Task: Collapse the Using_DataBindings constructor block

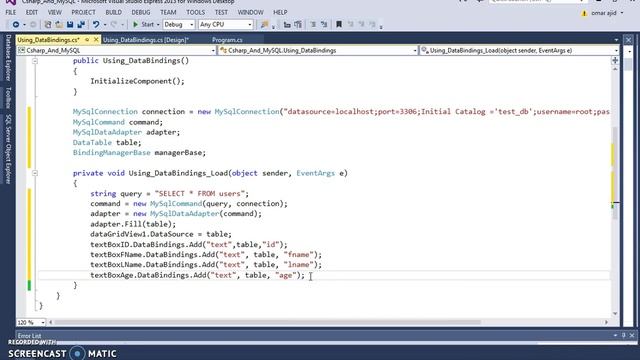Action: point(35,61)
